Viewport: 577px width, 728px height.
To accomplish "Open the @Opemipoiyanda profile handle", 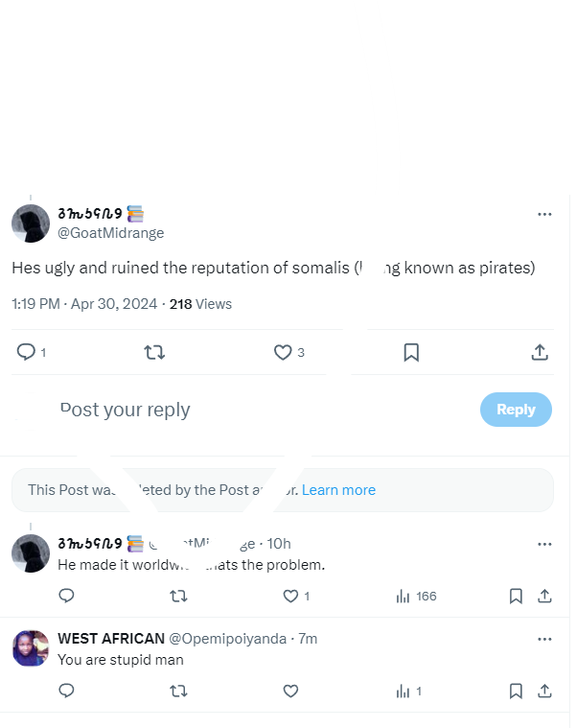I will pyautogui.click(x=228, y=639).
